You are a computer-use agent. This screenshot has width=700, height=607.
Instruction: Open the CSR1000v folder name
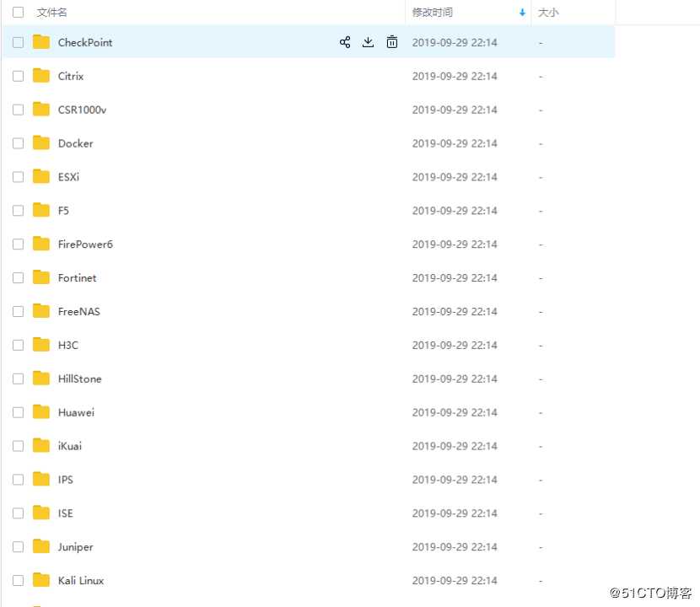pyautogui.click(x=82, y=110)
